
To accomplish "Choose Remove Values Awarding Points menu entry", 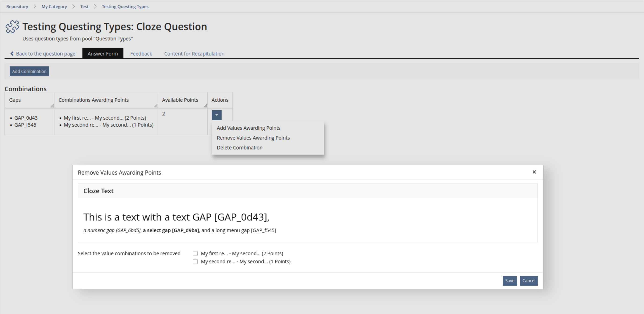I will (x=253, y=138).
